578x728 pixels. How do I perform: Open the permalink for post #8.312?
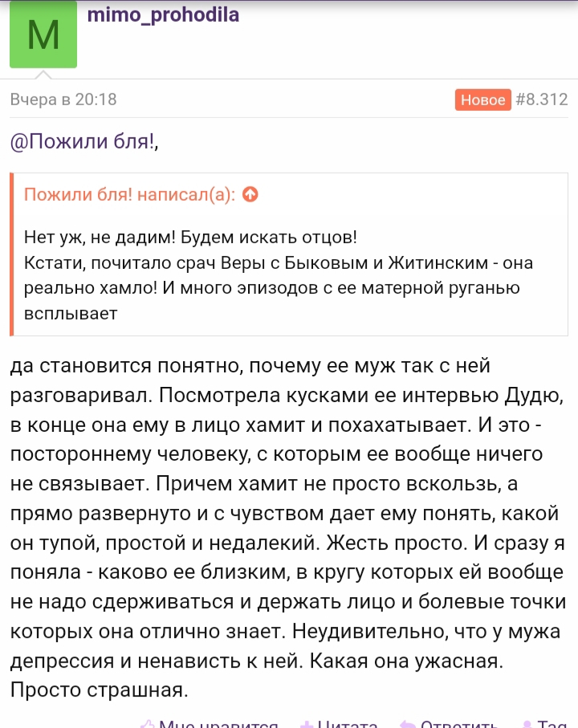tap(542, 100)
